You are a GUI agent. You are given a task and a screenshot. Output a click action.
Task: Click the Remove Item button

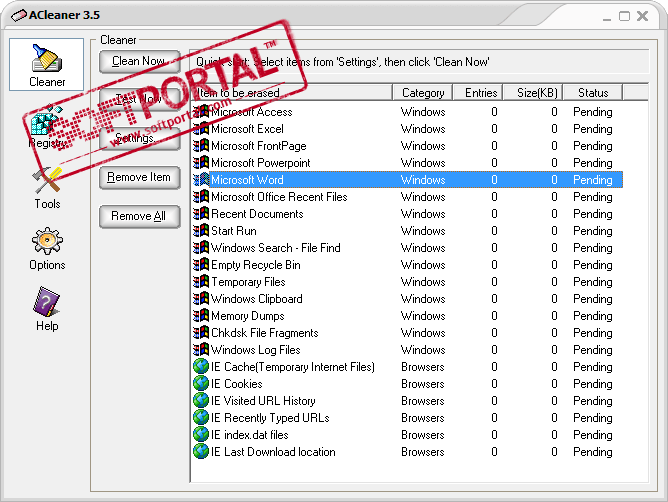coord(139,177)
